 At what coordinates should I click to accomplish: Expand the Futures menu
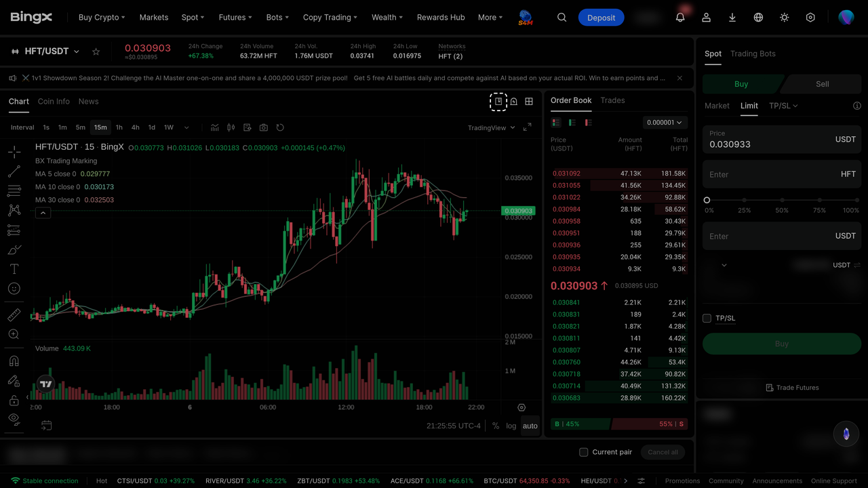click(x=235, y=18)
